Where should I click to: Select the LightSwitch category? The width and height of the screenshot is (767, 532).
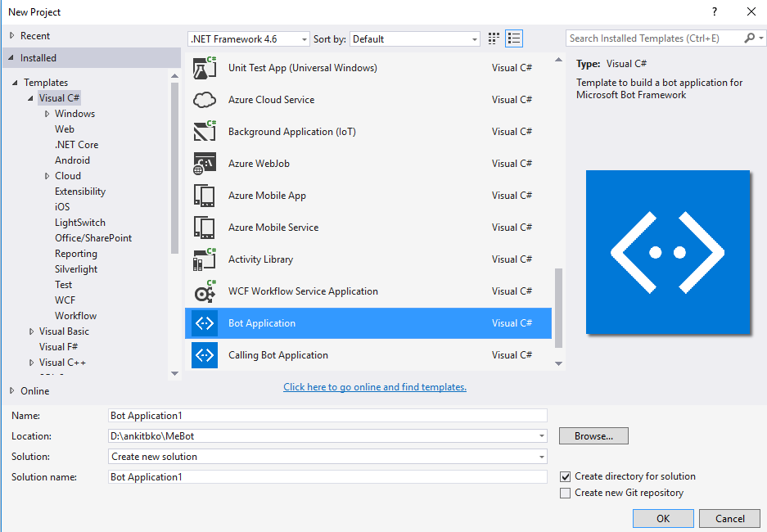[x=79, y=223]
